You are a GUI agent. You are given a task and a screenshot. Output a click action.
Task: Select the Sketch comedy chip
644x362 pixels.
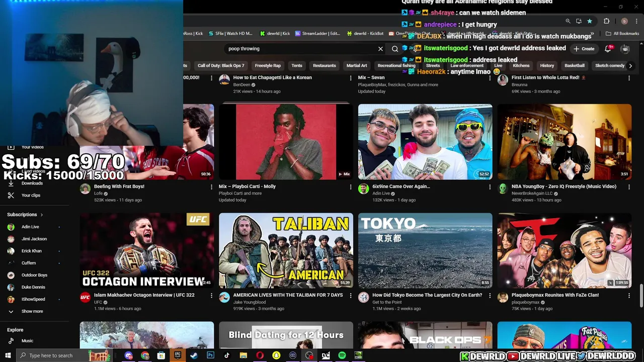610,66
